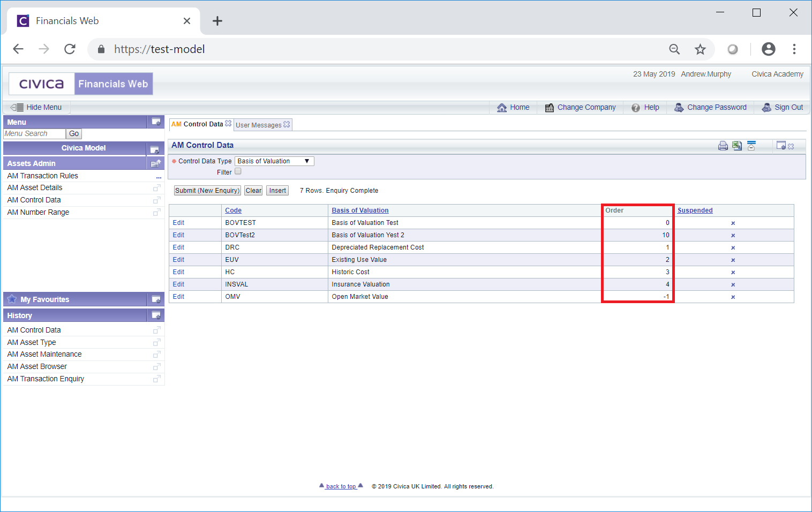Image resolution: width=812 pixels, height=512 pixels.
Task: Open the browser zoom magnifier icon
Action: tap(674, 49)
